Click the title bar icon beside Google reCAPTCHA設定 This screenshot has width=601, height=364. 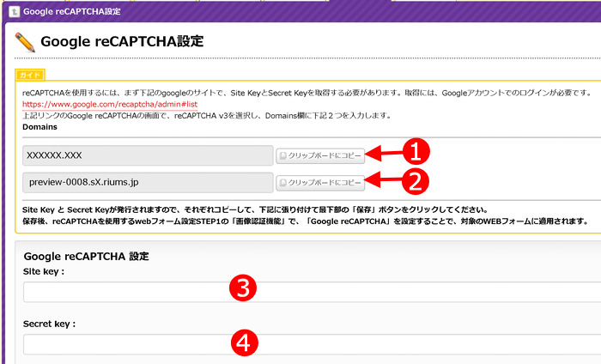click(15, 11)
